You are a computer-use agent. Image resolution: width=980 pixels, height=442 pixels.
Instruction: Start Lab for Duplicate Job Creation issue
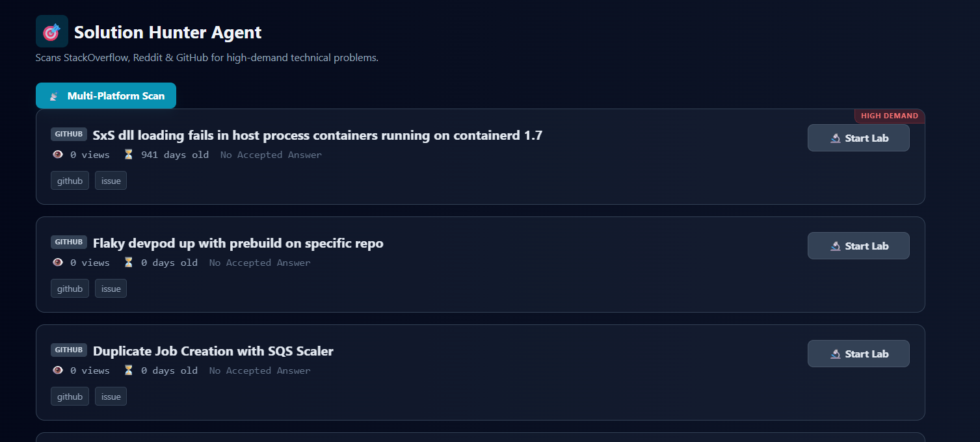[x=858, y=354]
